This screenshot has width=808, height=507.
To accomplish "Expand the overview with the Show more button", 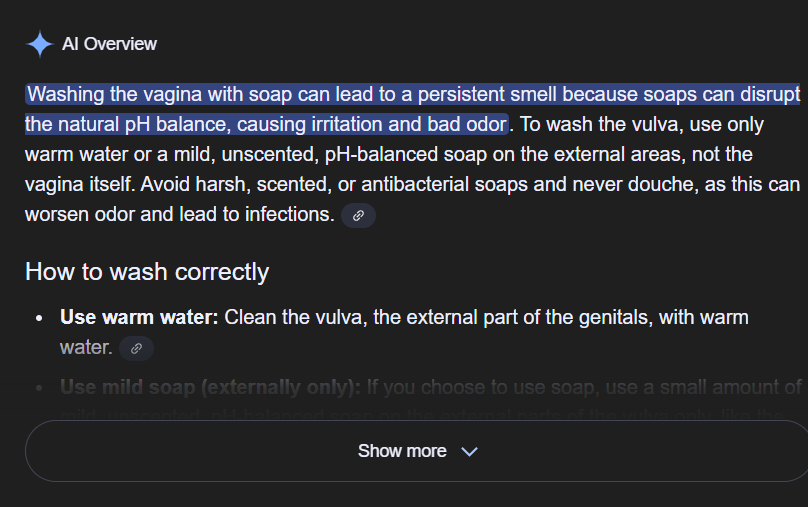I will 402,451.
